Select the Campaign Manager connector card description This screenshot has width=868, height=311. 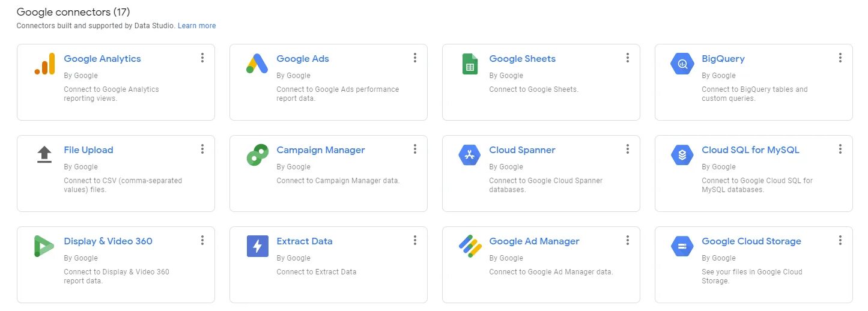pyautogui.click(x=338, y=181)
